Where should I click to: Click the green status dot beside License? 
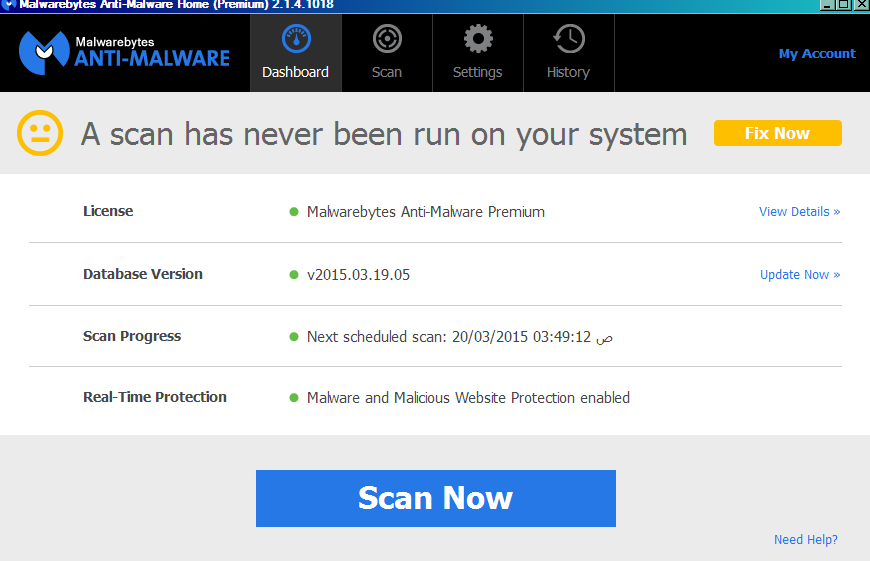click(294, 212)
